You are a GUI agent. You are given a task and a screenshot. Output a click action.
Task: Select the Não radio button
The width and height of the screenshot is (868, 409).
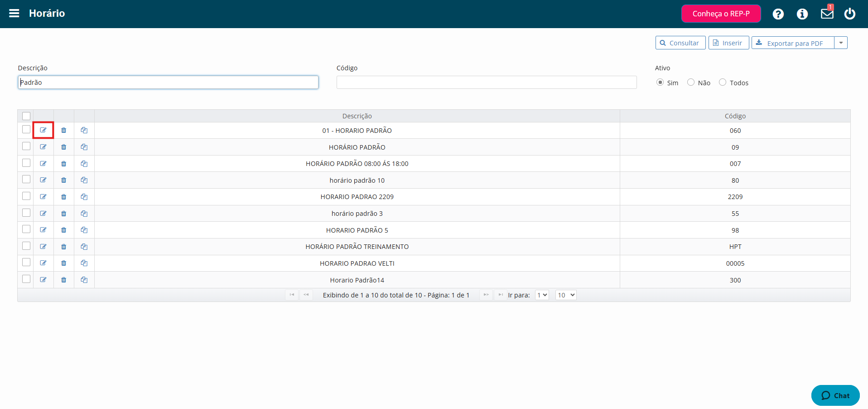(x=691, y=82)
